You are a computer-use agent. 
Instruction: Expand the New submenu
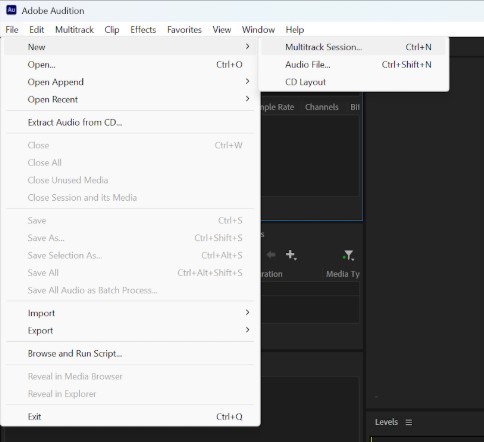tap(130, 47)
